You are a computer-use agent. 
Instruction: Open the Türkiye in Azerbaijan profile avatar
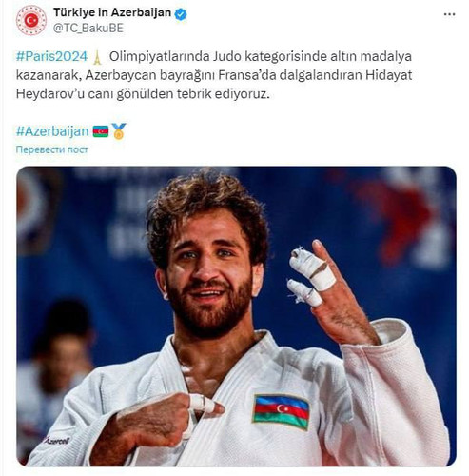31,20
